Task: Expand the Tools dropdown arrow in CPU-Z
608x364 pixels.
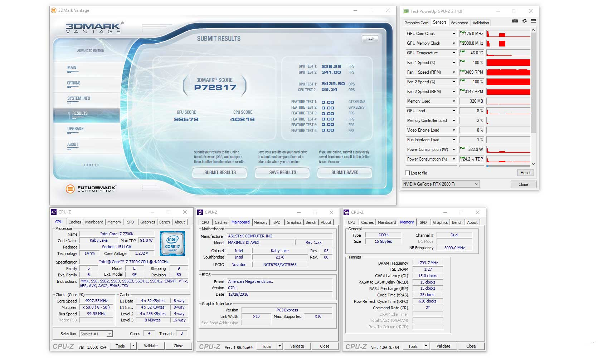Action: click(x=132, y=345)
